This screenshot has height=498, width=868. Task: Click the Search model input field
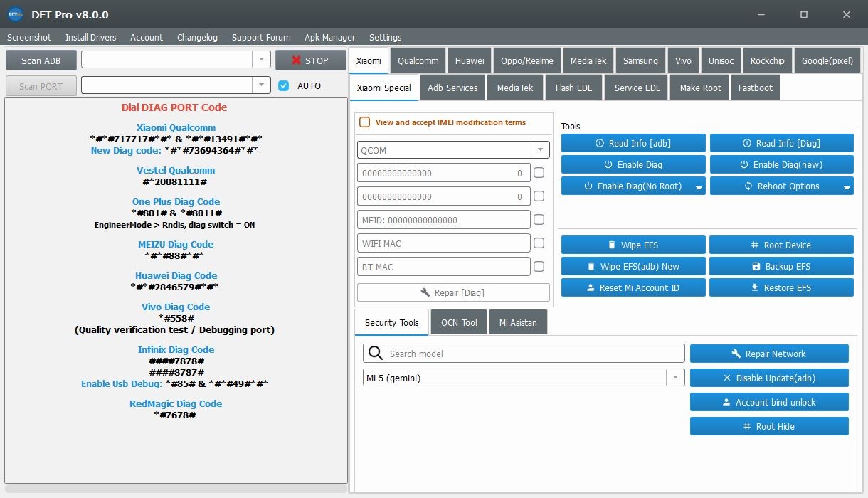point(524,354)
